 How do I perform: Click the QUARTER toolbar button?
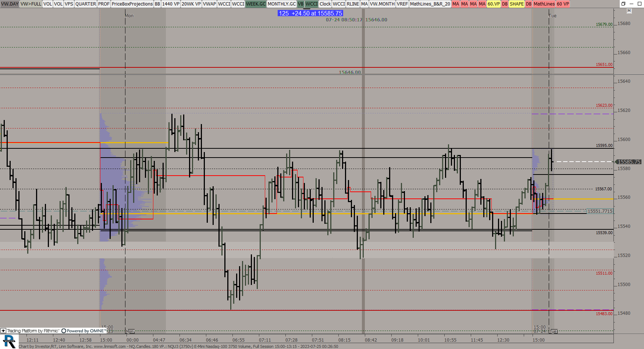85,4
